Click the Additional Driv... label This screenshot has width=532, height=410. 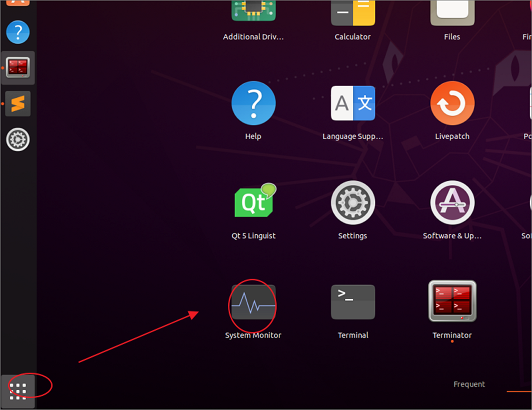click(254, 36)
